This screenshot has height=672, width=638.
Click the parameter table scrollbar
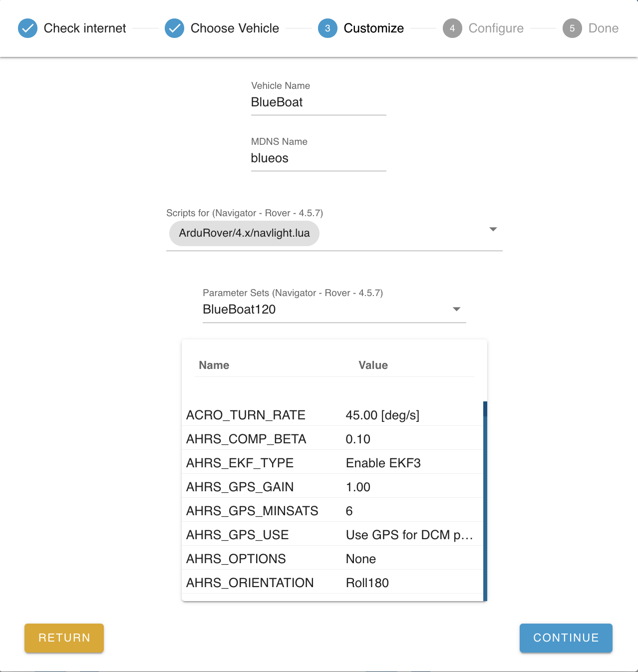485,499
